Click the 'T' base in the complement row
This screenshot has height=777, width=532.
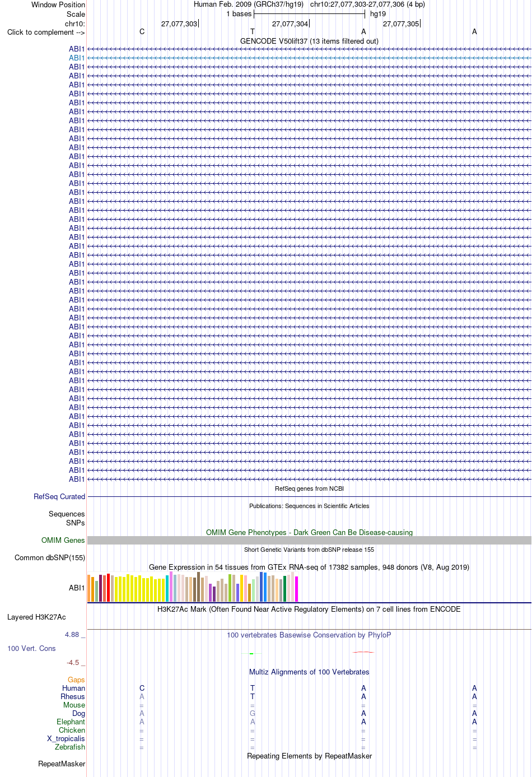coord(253,31)
